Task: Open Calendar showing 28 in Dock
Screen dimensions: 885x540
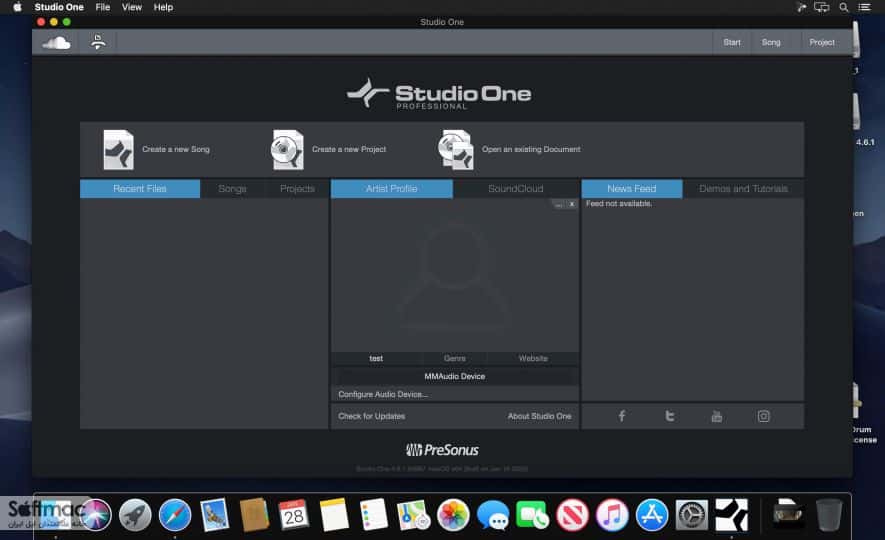Action: pyautogui.click(x=293, y=515)
